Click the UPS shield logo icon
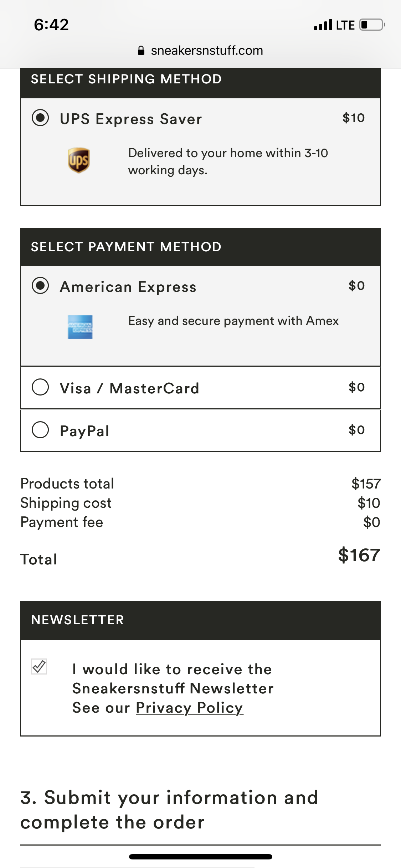Viewport: 401px width, 868px height. pyautogui.click(x=79, y=160)
